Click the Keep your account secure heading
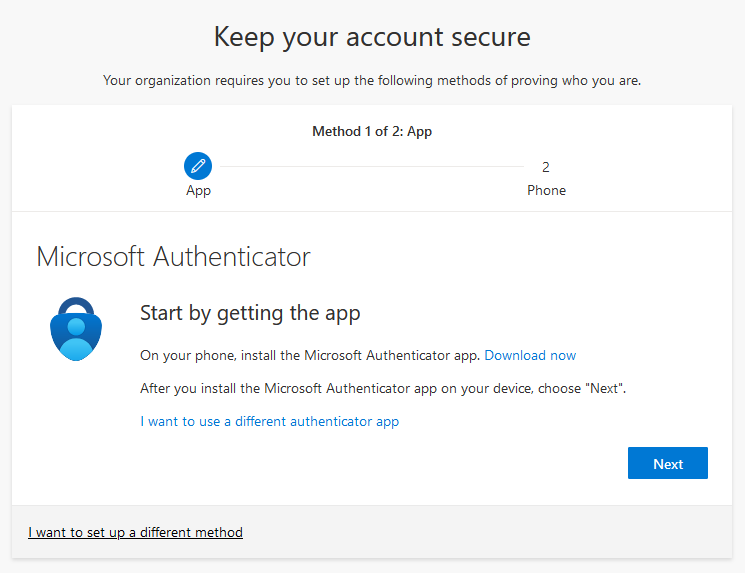 pos(372,37)
